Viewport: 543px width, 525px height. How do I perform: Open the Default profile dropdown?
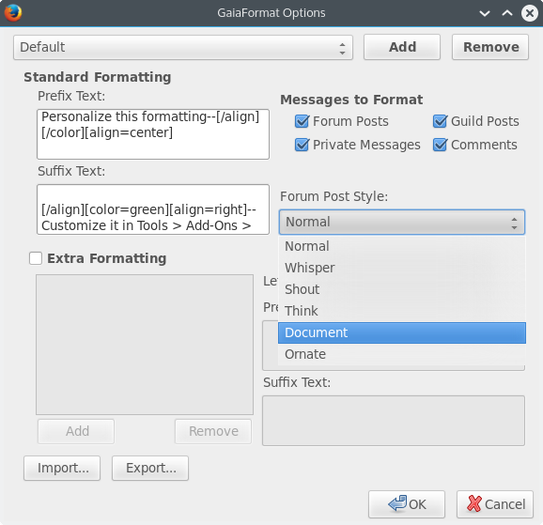pyautogui.click(x=183, y=47)
